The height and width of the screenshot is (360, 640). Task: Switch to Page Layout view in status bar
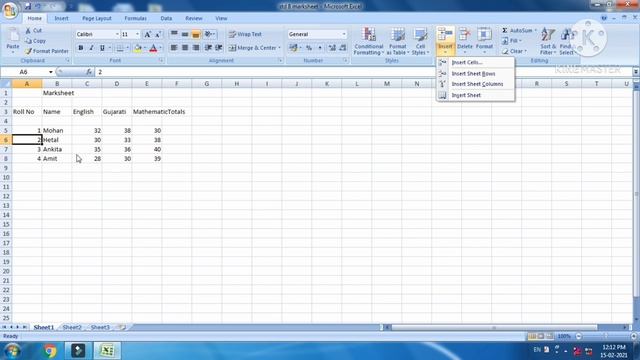click(541, 336)
